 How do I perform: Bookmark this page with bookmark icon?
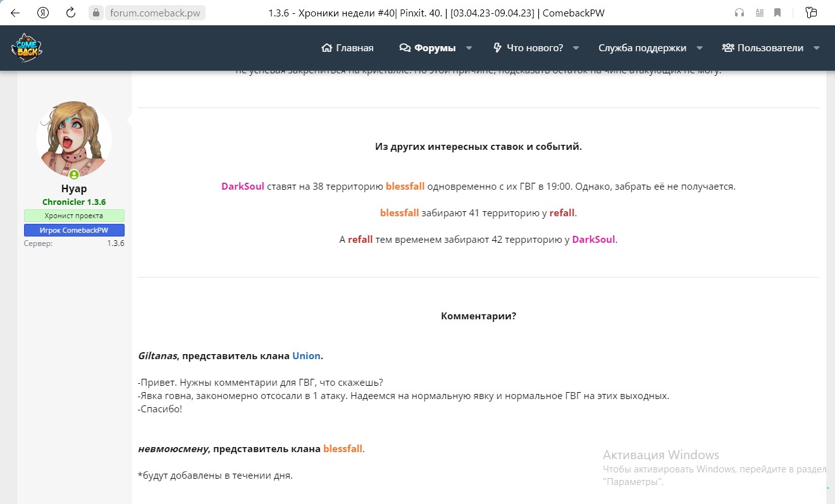(777, 13)
